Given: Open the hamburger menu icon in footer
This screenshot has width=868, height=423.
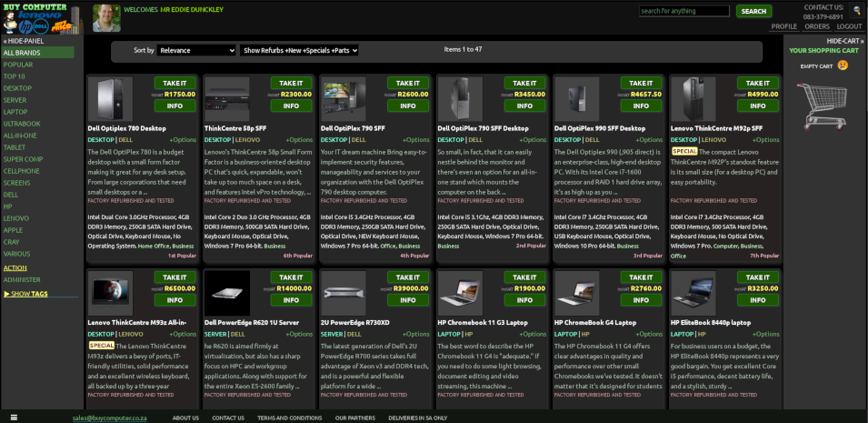Looking at the screenshot, I should (x=15, y=418).
